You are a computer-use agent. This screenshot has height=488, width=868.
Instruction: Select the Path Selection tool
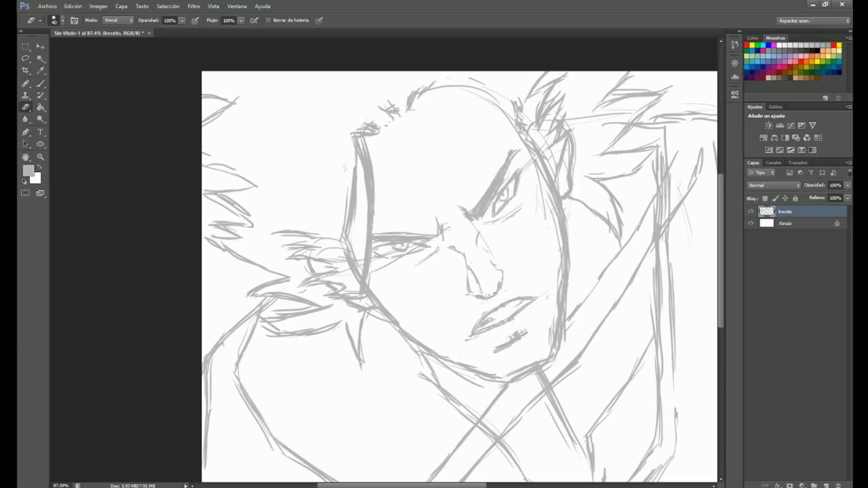pyautogui.click(x=26, y=144)
